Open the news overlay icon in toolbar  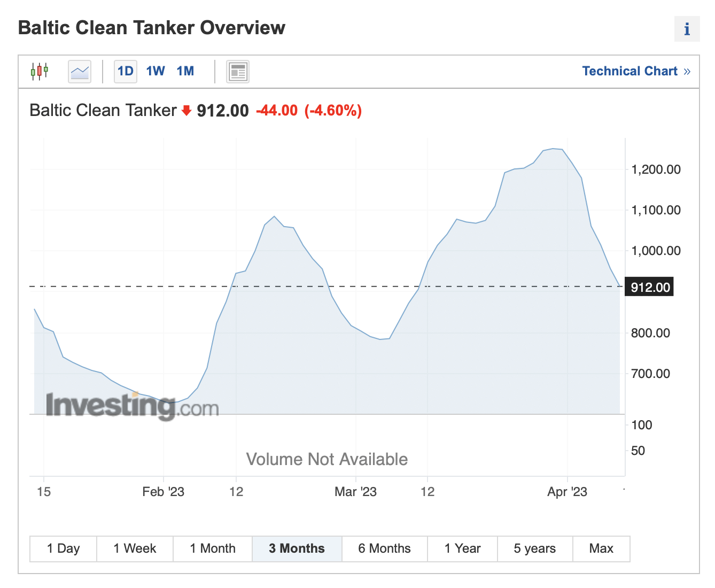click(x=238, y=71)
